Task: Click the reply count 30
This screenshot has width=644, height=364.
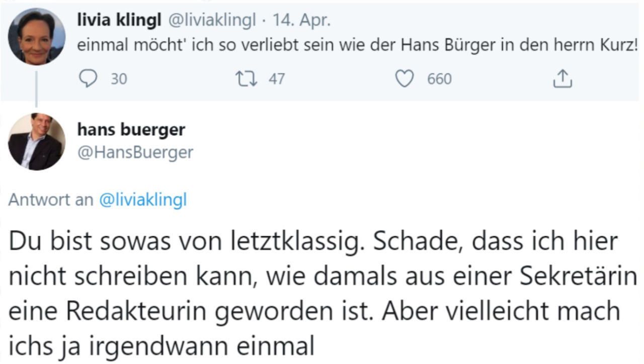Action: [x=119, y=79]
